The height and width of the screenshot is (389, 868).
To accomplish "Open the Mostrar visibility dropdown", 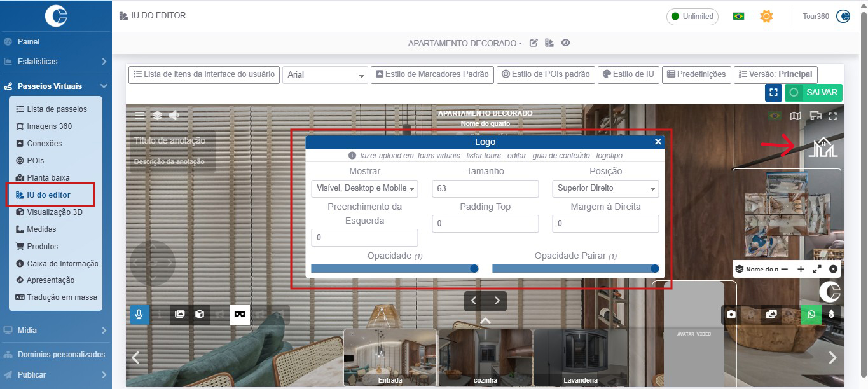I will pos(364,189).
